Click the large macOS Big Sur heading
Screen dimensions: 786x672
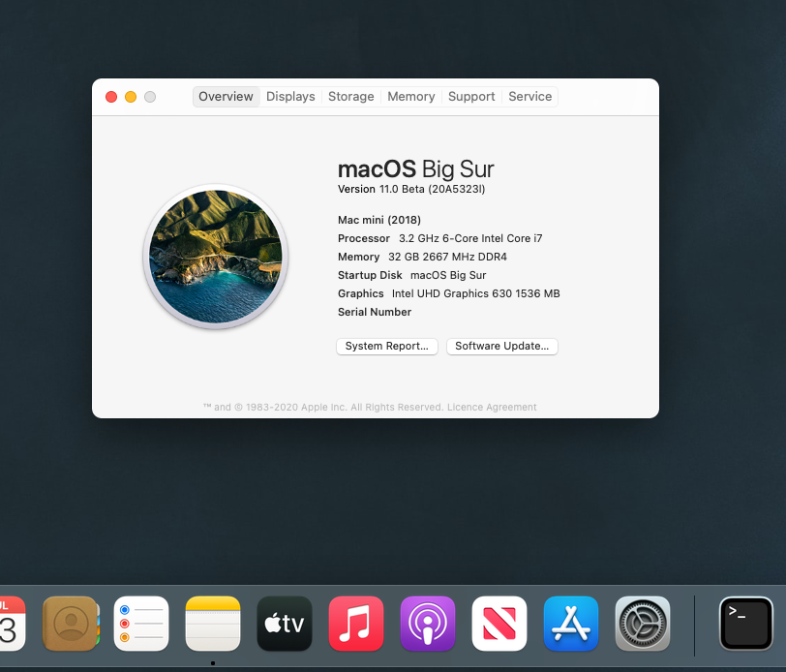416,169
